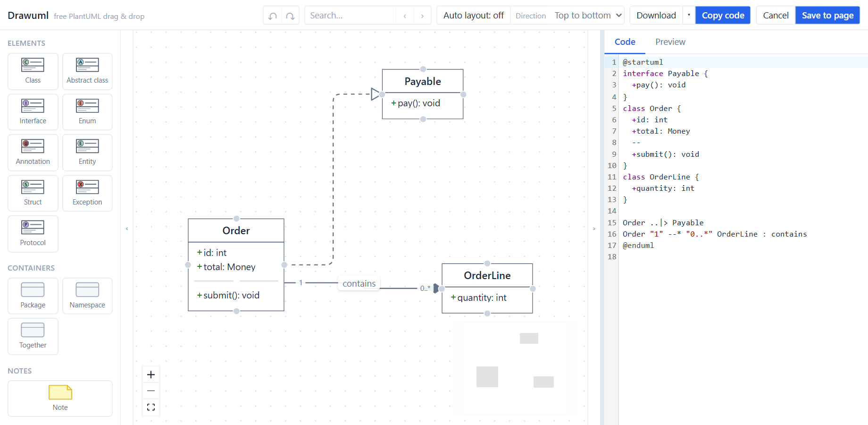Switch to the Preview tab
This screenshot has width=868, height=425.
670,42
